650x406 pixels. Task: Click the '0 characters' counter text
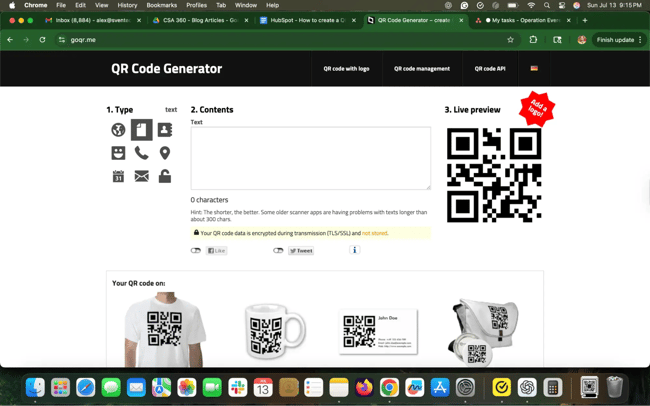click(x=209, y=200)
